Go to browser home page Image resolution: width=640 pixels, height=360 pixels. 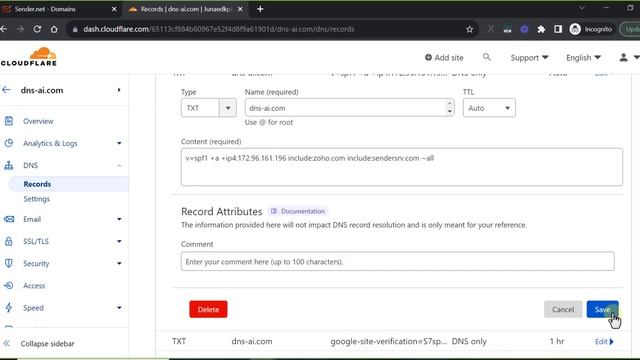54,29
